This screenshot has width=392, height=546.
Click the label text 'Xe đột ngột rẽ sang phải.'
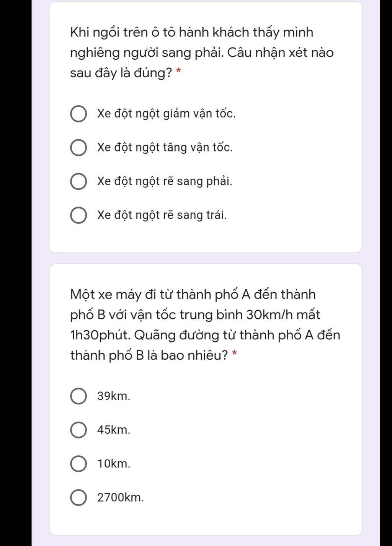165,181
